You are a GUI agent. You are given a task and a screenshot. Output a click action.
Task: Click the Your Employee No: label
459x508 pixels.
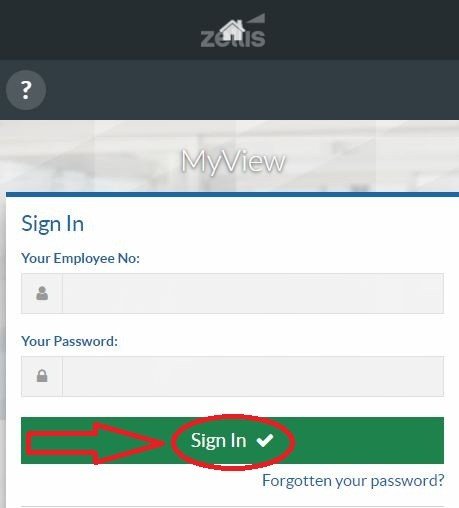pos(80,258)
